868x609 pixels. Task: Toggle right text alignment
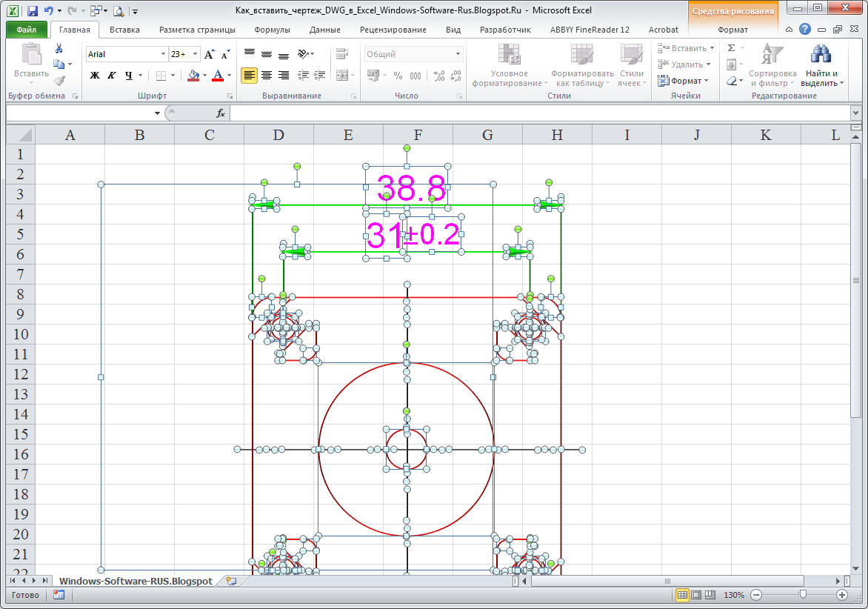click(x=284, y=76)
